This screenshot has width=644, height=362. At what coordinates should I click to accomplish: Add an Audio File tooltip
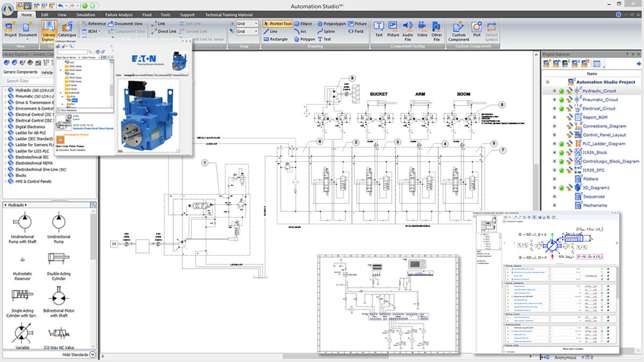point(408,31)
